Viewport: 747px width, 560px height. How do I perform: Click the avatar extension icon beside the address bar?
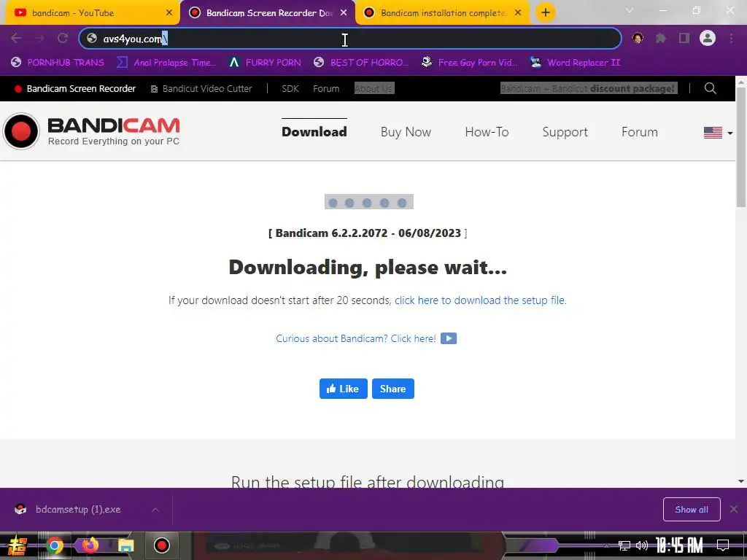point(638,38)
